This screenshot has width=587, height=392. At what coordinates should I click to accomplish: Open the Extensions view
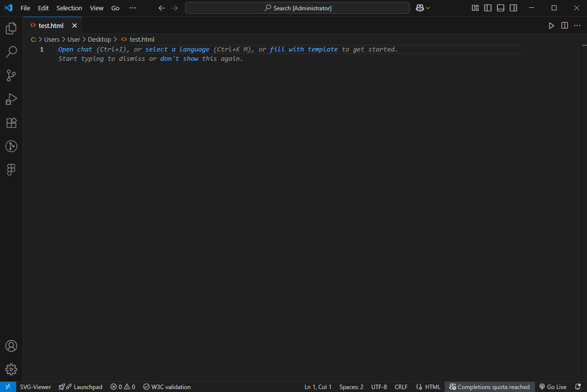coord(11,123)
